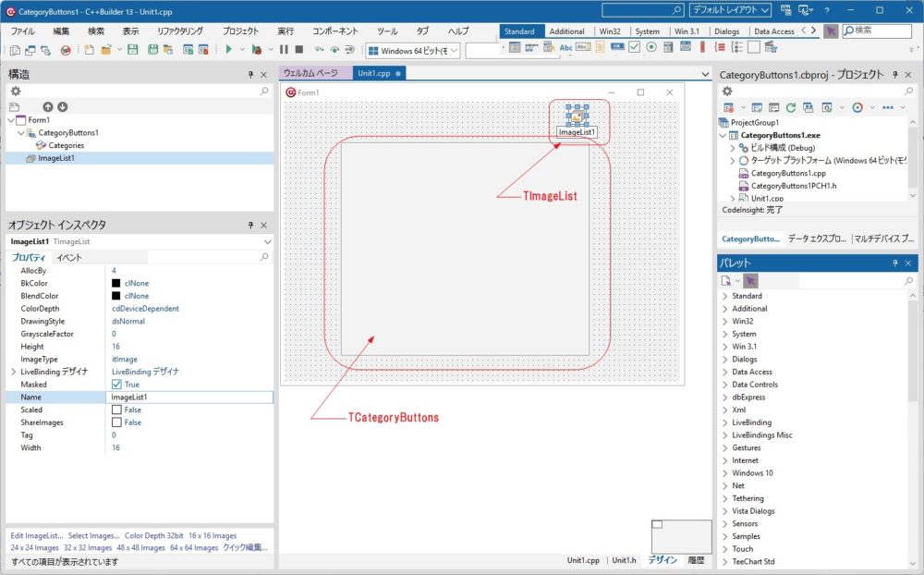Click the Stop program toolbar icon
This screenshot has width=924, height=575.
(298, 50)
